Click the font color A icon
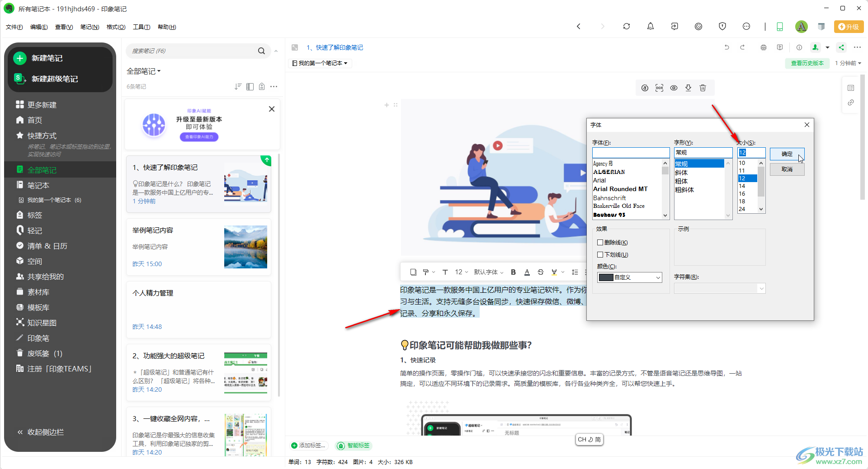The width and height of the screenshot is (868, 469). click(527, 272)
